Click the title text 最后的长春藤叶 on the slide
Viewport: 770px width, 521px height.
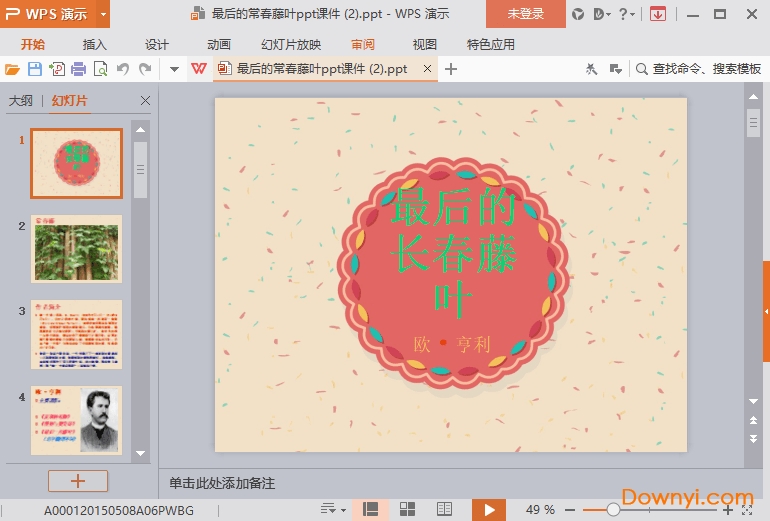point(453,253)
